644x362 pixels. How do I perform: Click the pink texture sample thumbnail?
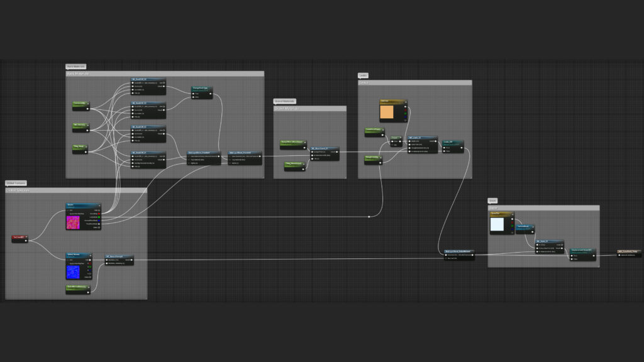point(73,223)
